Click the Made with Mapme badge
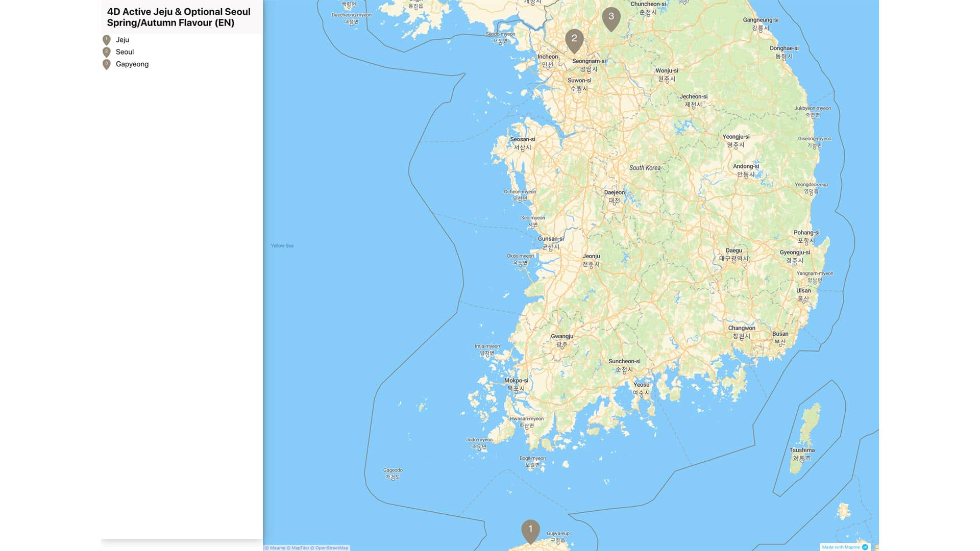Screen dimensions: 980x551 [x=841, y=547]
